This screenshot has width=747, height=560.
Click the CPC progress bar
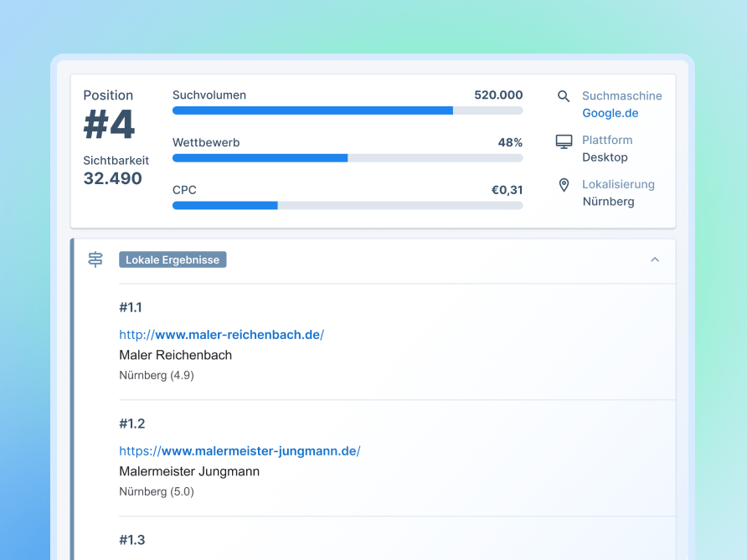(348, 206)
